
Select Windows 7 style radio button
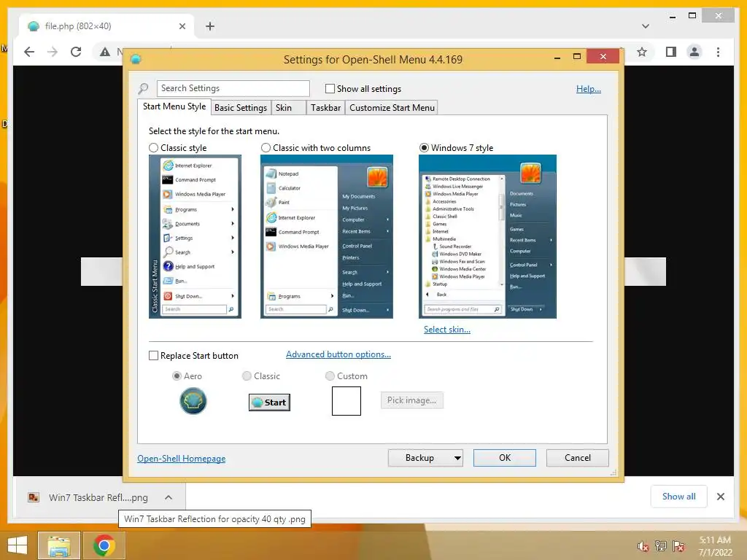[424, 148]
